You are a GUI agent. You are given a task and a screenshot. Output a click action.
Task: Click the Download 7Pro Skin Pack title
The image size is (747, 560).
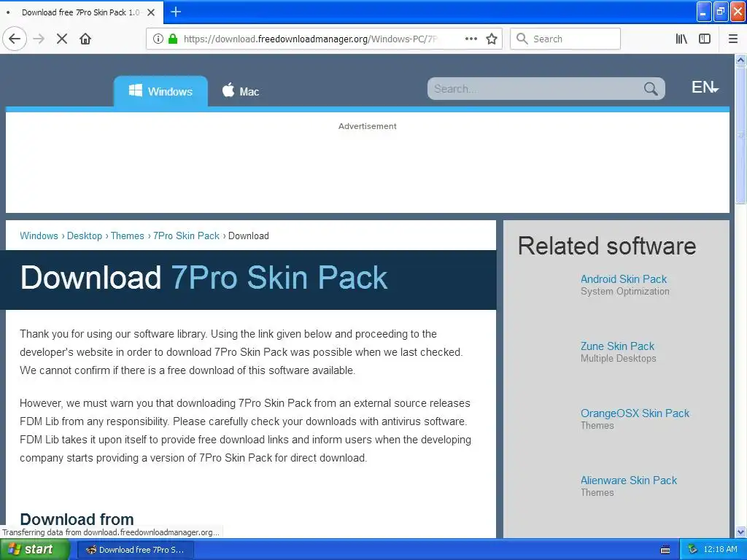click(x=204, y=278)
